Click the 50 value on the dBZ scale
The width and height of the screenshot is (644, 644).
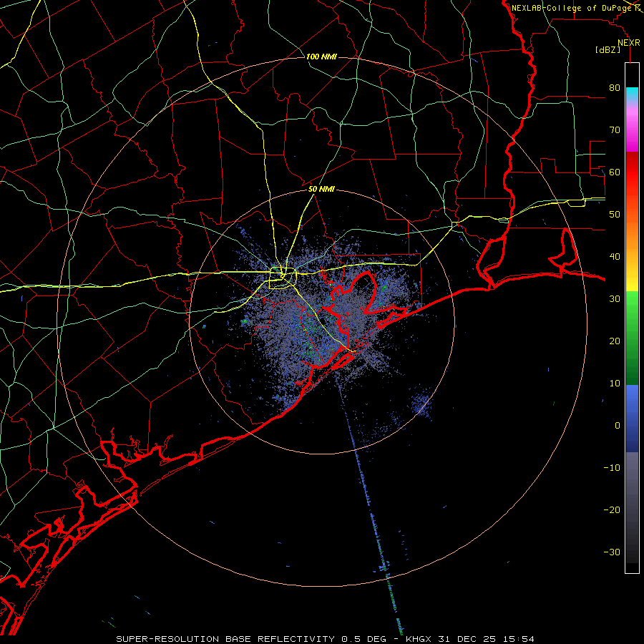pos(615,215)
